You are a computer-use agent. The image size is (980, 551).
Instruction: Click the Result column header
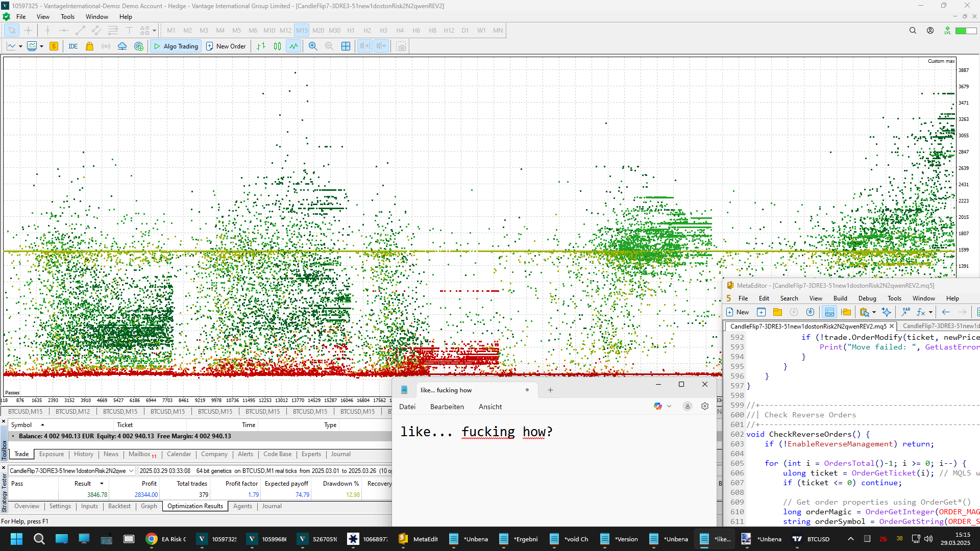click(83, 484)
